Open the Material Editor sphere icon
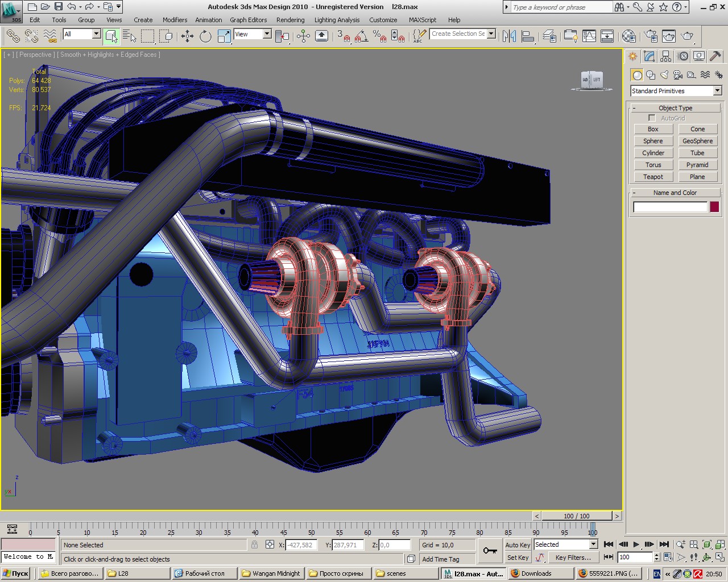This screenshot has width=728, height=582. (x=628, y=36)
